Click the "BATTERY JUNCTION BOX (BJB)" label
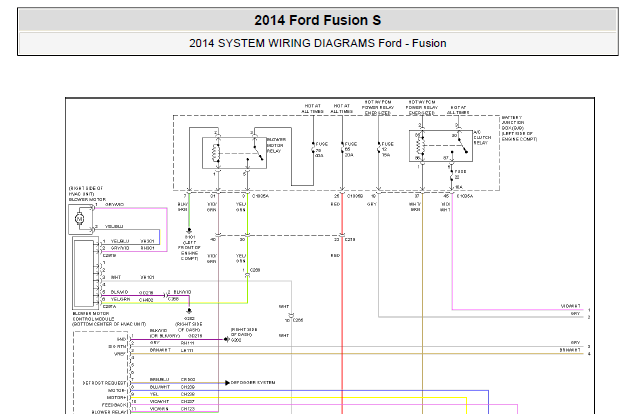Screen dimensions: 643x414 (513, 123)
